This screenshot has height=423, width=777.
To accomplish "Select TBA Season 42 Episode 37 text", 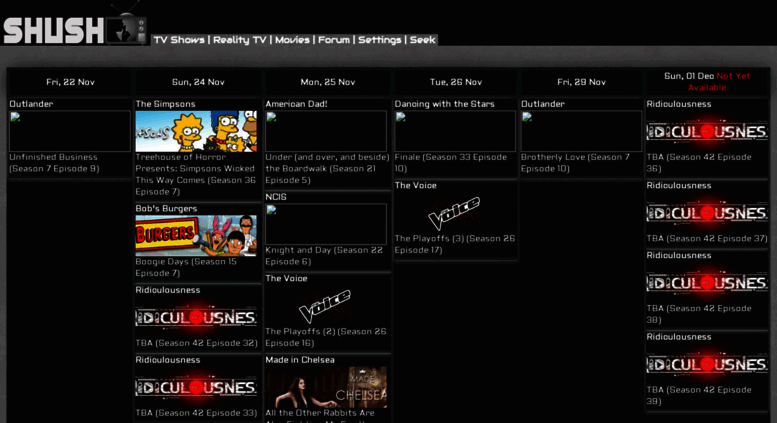I will [x=707, y=239].
